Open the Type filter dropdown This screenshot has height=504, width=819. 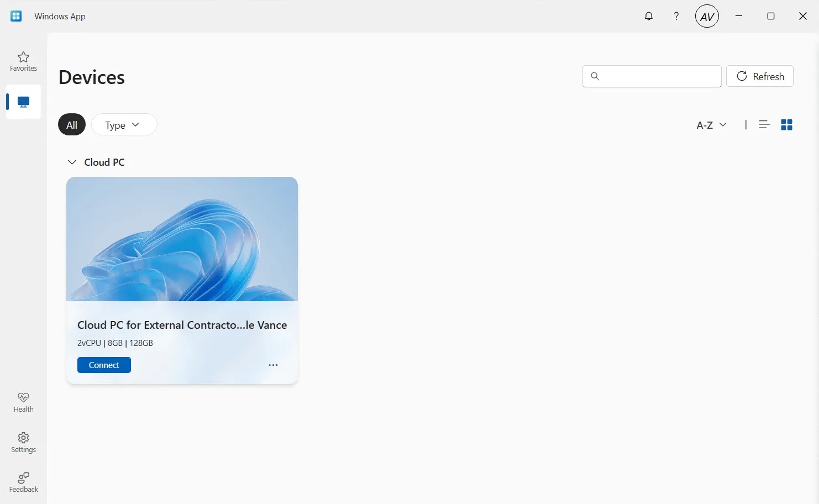[124, 125]
